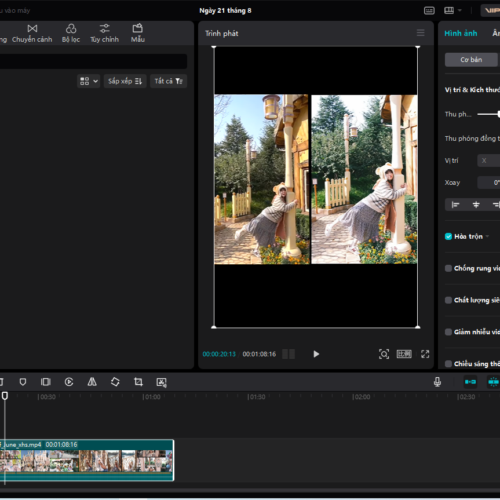
Task: Click the current timecode 00:00:20:13
Action: coord(219,354)
